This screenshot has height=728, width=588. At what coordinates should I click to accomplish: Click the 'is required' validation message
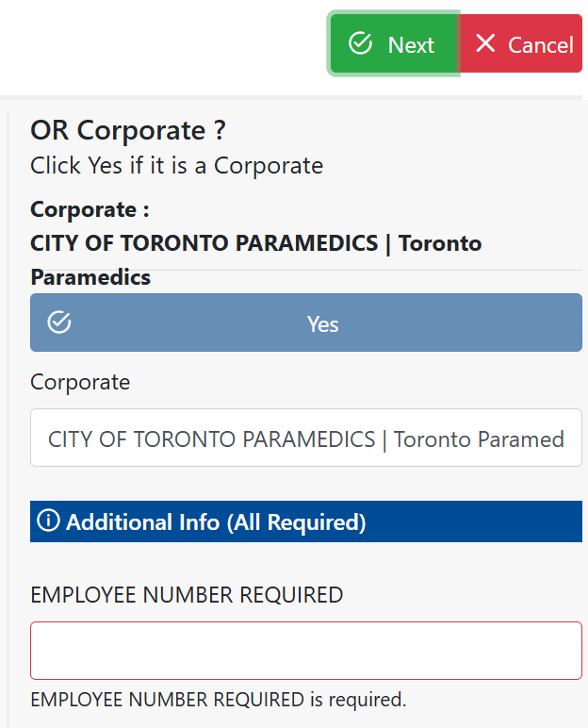click(x=218, y=700)
